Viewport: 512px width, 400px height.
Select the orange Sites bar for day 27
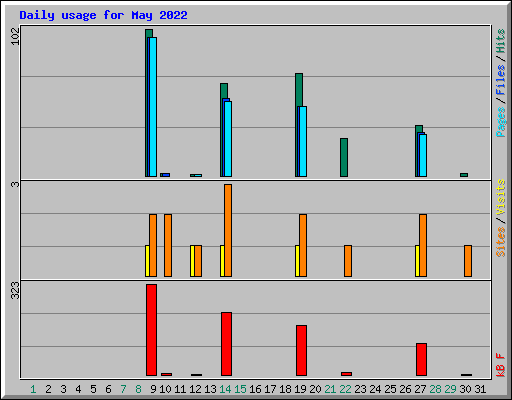coord(423,245)
